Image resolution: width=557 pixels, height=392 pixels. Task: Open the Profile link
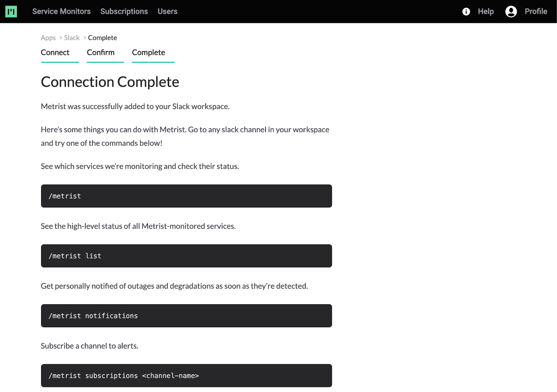pyautogui.click(x=536, y=11)
